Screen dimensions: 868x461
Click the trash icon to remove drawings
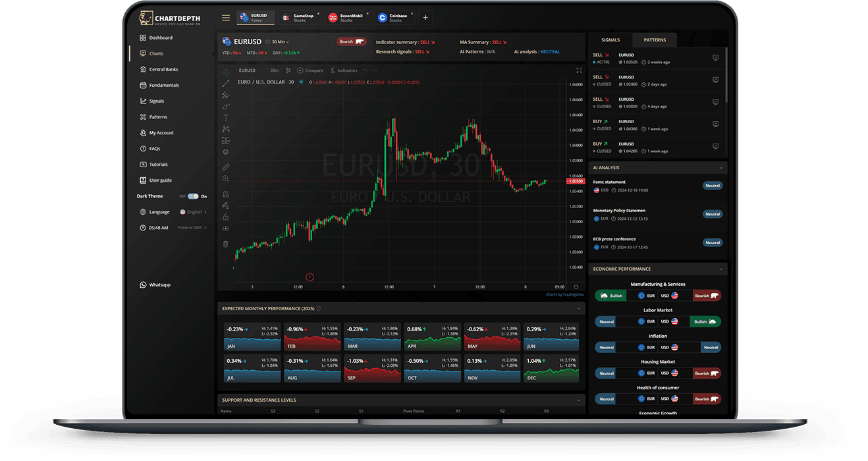(x=226, y=244)
